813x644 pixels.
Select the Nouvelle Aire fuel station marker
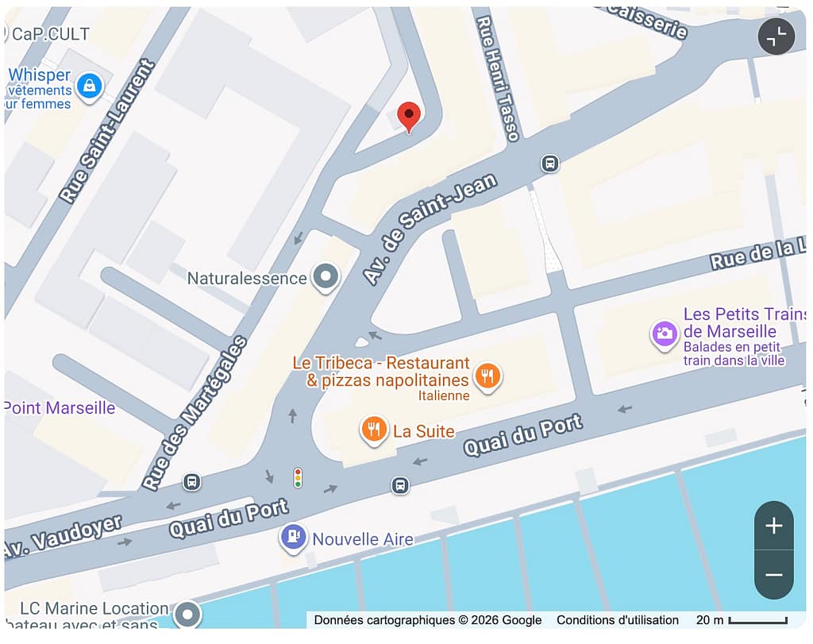click(293, 537)
